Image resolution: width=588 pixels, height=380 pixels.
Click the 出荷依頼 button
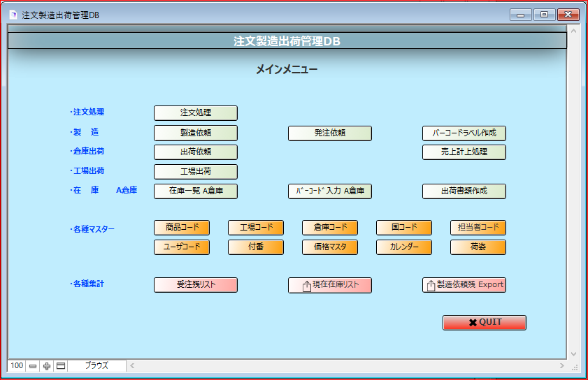(x=195, y=152)
